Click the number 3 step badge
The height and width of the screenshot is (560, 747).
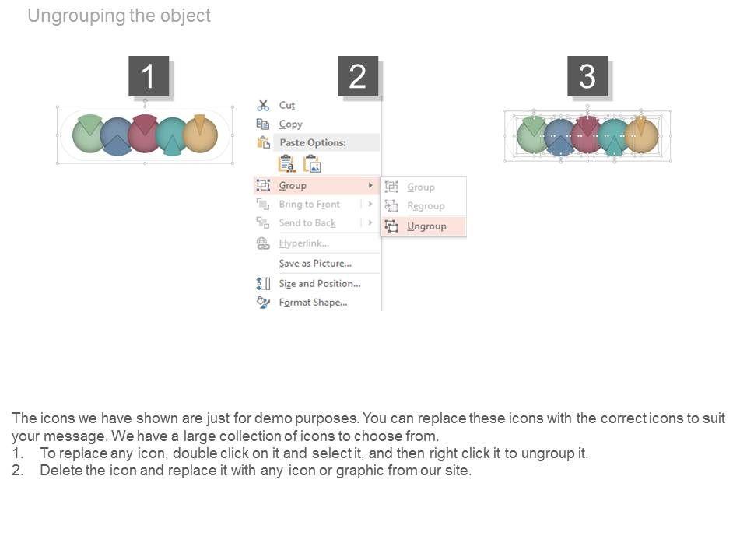(587, 76)
